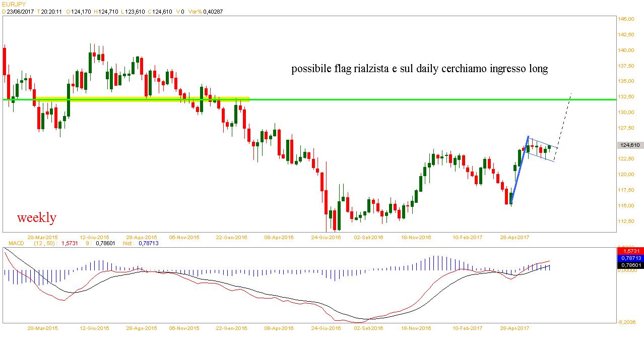Click the EURJPY symbol title
This screenshot has width=644, height=337.
(x=13, y=4)
